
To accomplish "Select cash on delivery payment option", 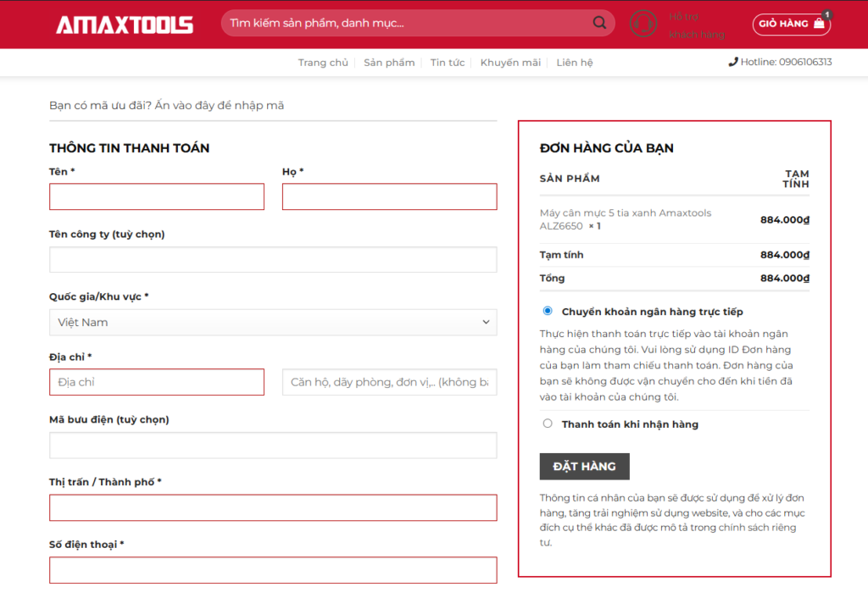I will [x=548, y=424].
